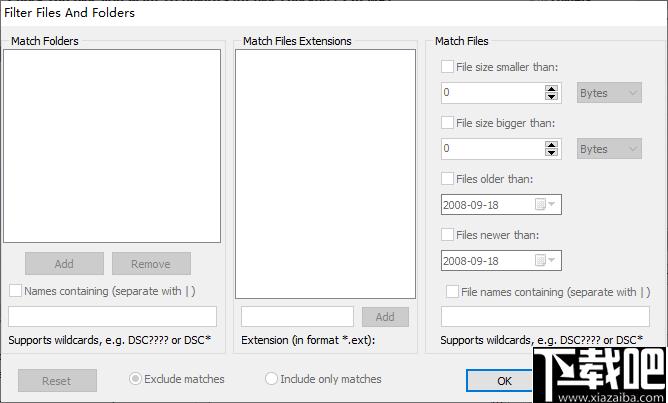Enable File size smaller than checkbox

(447, 67)
